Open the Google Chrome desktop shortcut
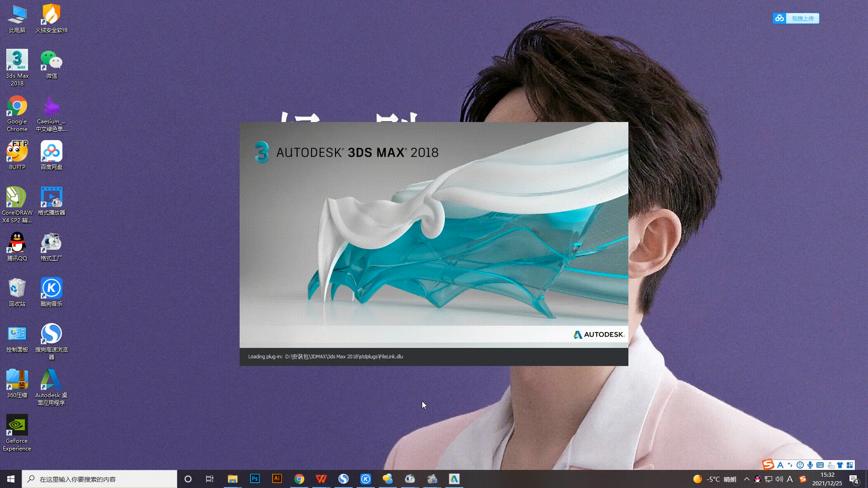This screenshot has height=488, width=868. click(17, 113)
